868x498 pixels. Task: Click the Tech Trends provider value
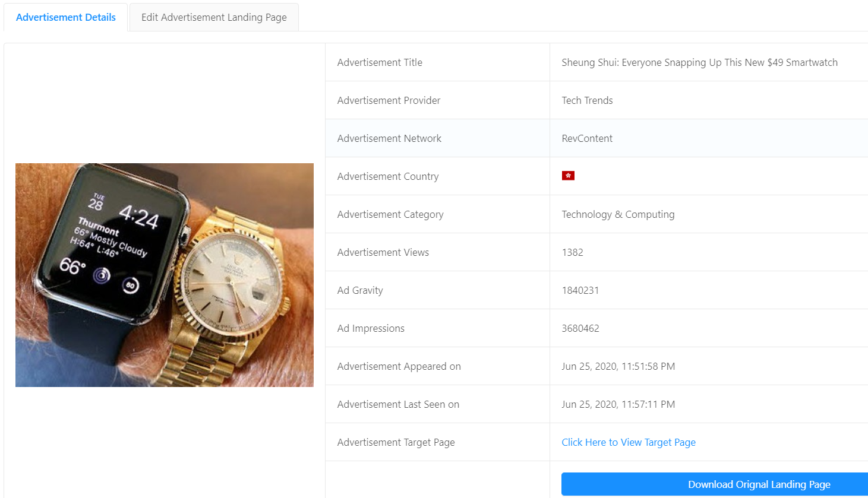pyautogui.click(x=587, y=100)
